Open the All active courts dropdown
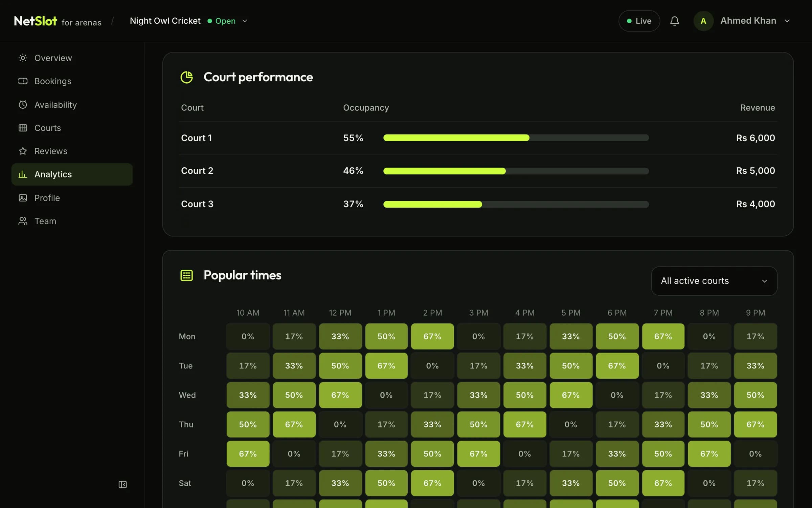This screenshot has height=508, width=812. (x=714, y=281)
